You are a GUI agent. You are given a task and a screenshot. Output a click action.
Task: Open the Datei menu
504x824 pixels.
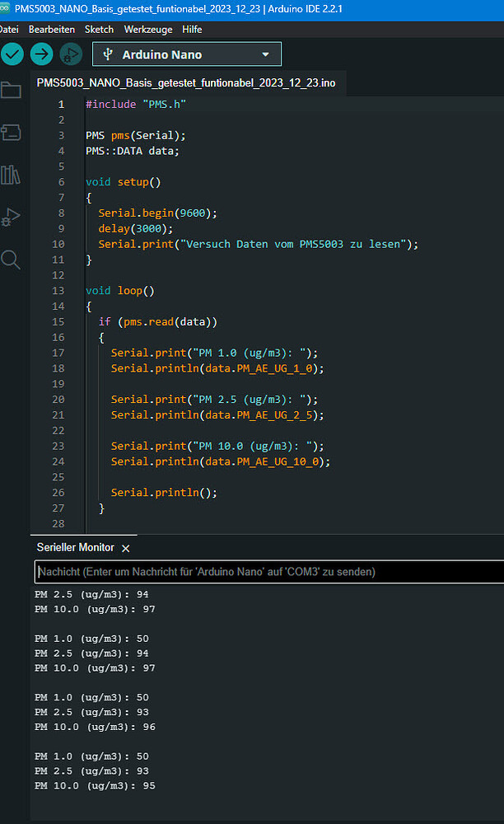click(x=7, y=29)
